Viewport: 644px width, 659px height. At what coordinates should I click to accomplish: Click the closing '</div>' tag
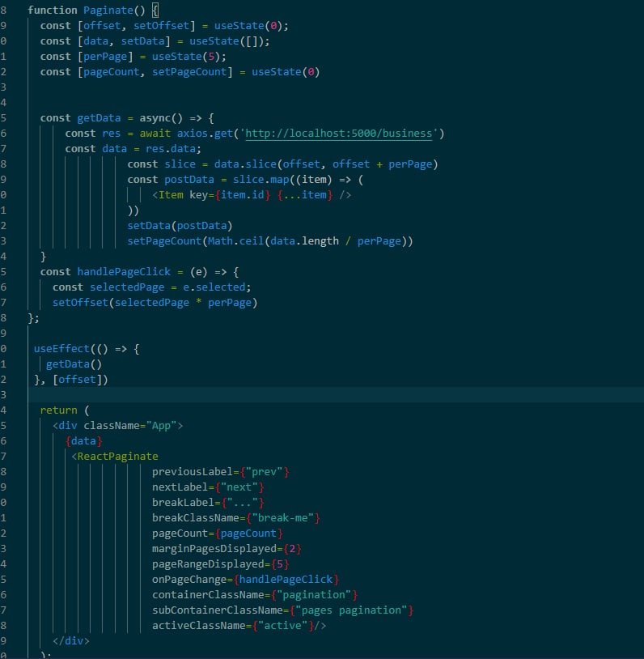71,641
